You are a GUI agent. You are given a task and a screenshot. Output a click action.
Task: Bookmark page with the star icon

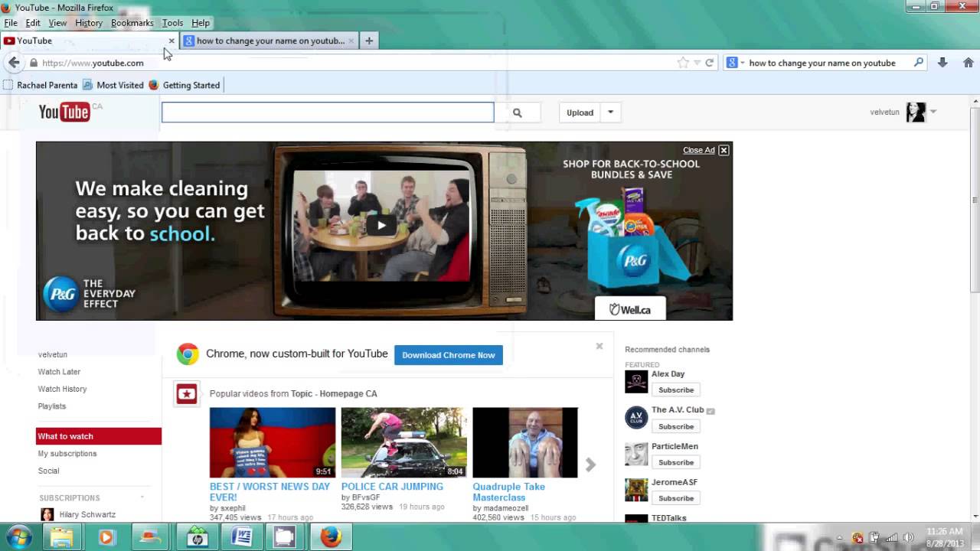point(683,63)
